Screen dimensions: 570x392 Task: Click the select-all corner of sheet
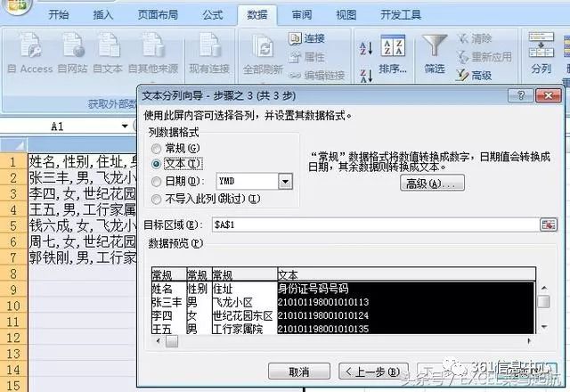pyautogui.click(x=13, y=145)
